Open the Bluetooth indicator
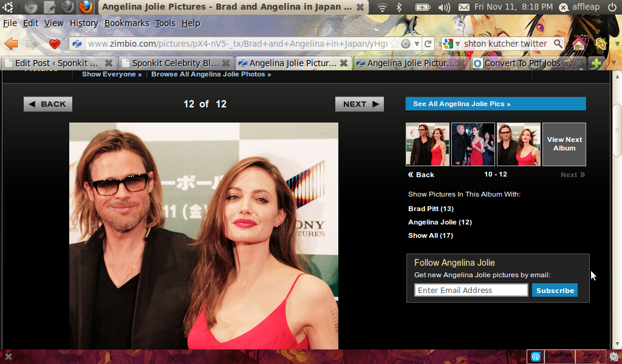The height and width of the screenshot is (364, 622). (x=400, y=7)
